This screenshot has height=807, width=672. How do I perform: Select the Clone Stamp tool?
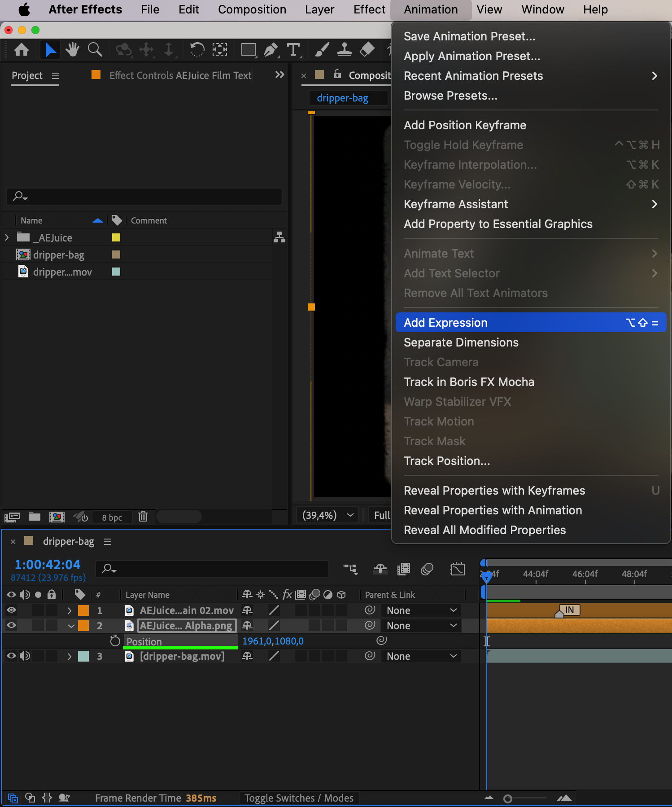pos(344,49)
